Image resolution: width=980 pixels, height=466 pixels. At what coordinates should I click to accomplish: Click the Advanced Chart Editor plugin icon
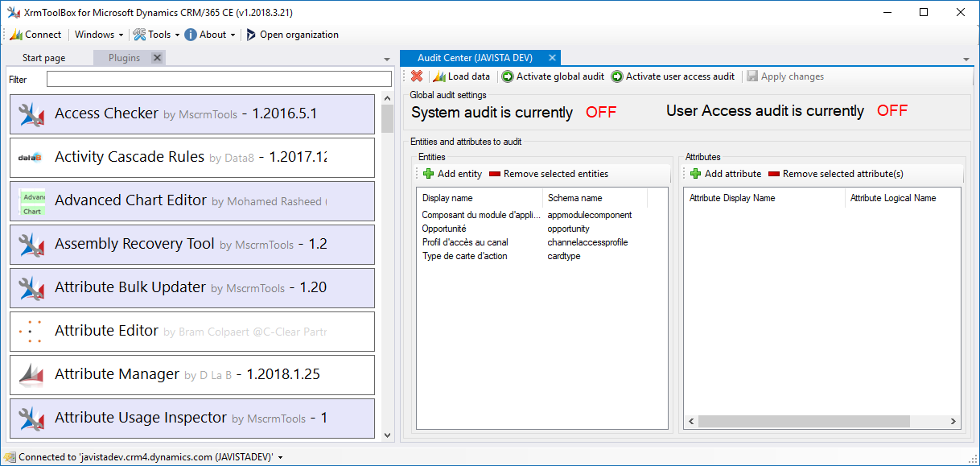point(32,201)
